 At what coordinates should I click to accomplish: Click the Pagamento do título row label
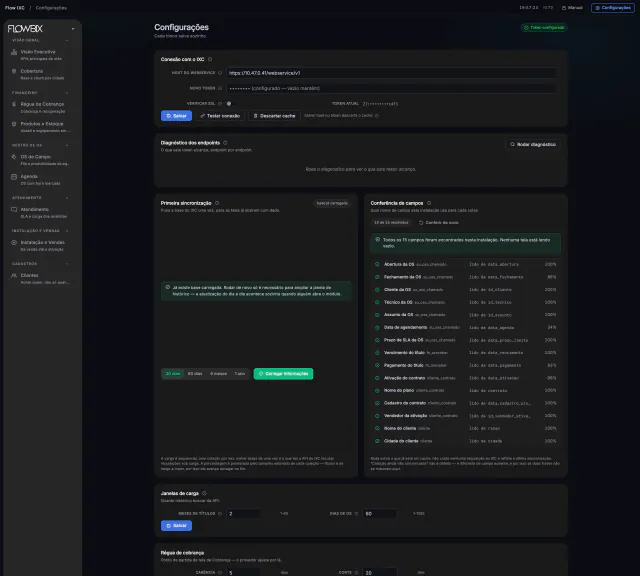(x=404, y=365)
